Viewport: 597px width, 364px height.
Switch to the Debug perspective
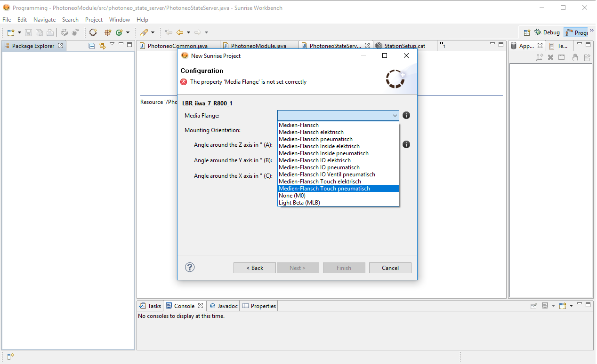(x=547, y=32)
